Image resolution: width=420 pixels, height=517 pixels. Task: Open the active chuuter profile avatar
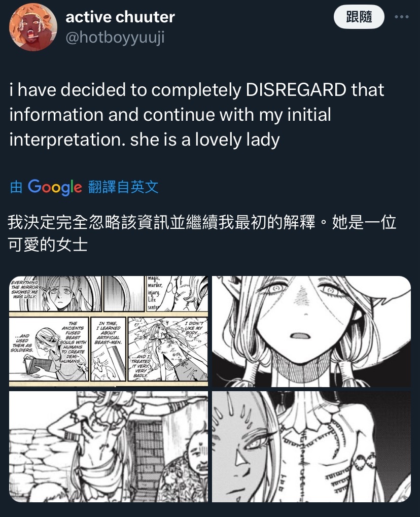pyautogui.click(x=33, y=27)
